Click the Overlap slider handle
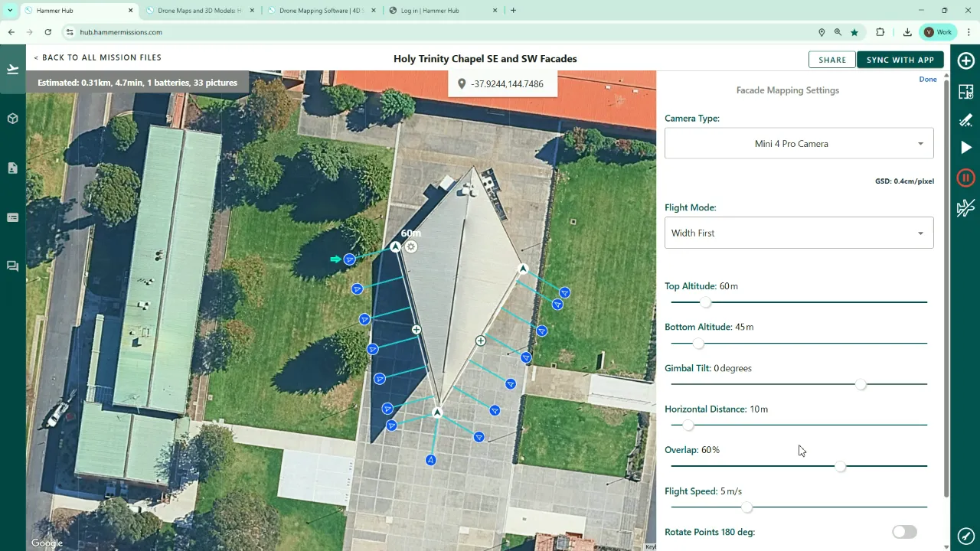Viewport: 980px width, 551px height. point(840,466)
